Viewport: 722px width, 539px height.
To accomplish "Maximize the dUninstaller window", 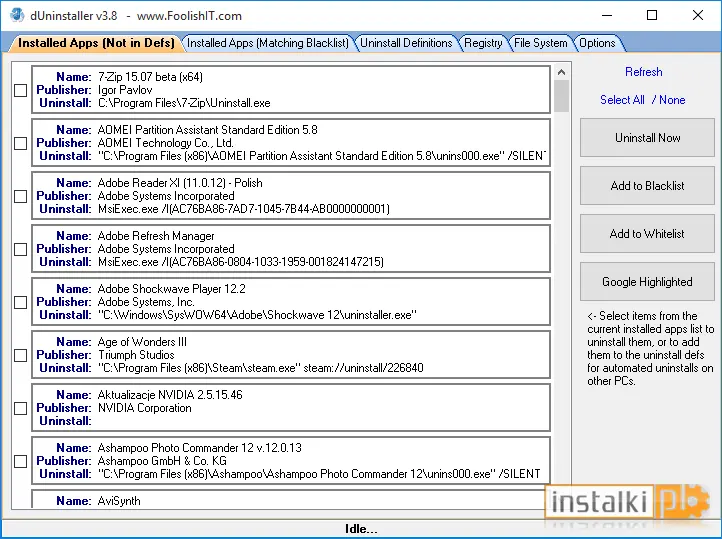I will click(x=652, y=15).
